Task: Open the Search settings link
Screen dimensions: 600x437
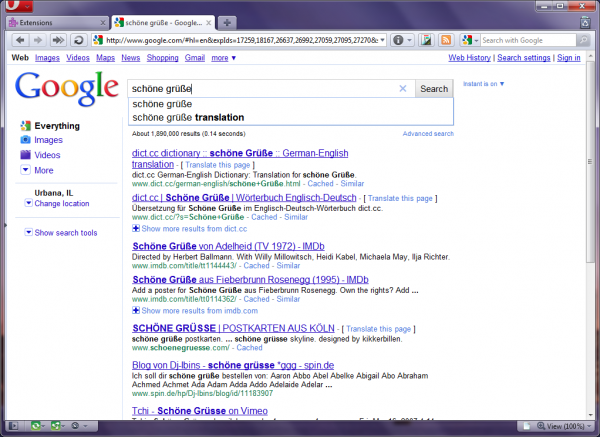Action: [523, 58]
